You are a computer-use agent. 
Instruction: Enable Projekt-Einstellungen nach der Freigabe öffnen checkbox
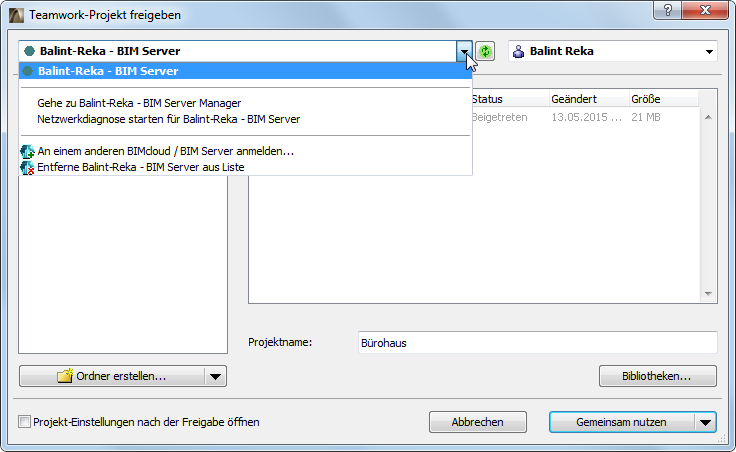(25, 422)
